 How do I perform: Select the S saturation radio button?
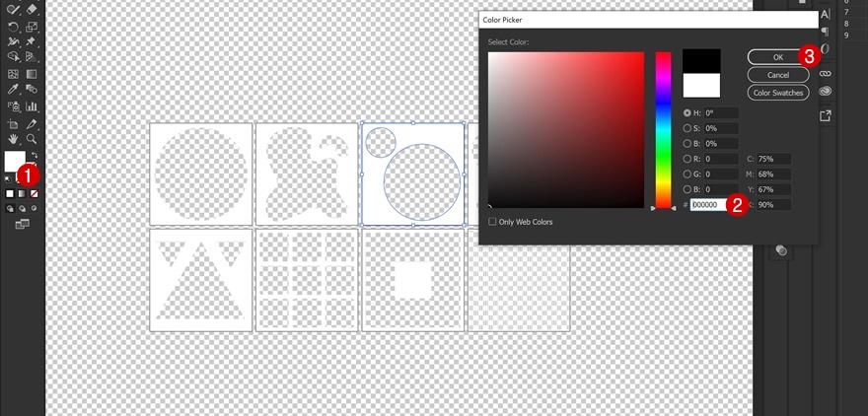(x=687, y=128)
